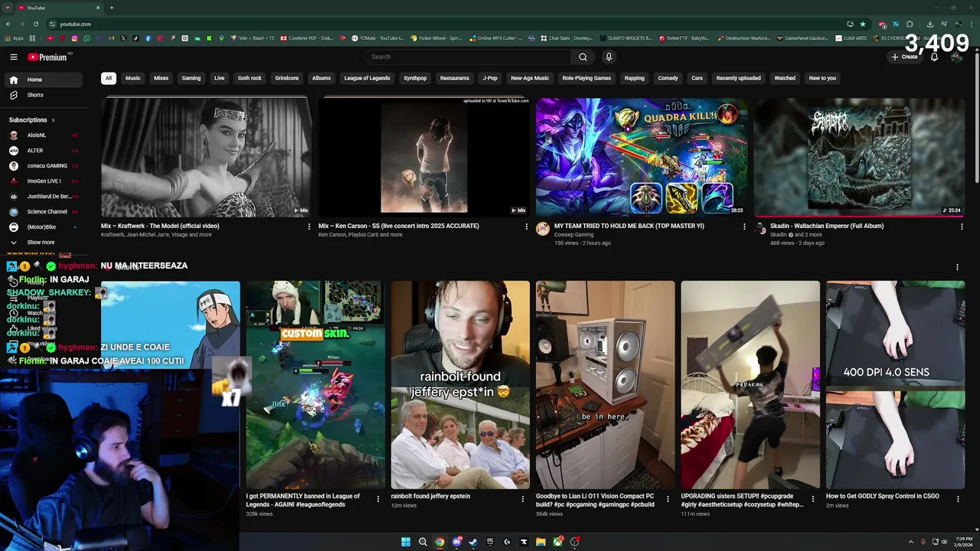Click the Create button
Image resolution: width=980 pixels, height=551 pixels.
pos(904,57)
